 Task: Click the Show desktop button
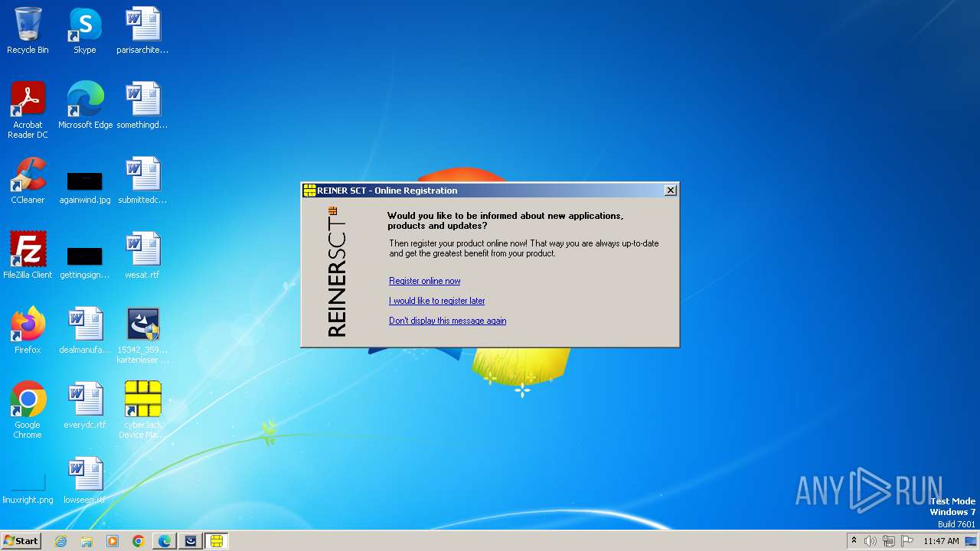972,541
